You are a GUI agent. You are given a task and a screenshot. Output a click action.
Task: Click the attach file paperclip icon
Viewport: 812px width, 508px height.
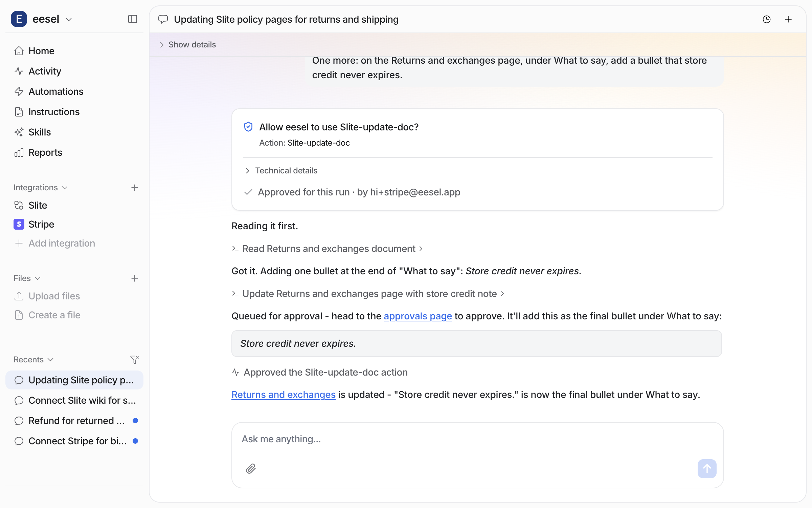tap(251, 469)
